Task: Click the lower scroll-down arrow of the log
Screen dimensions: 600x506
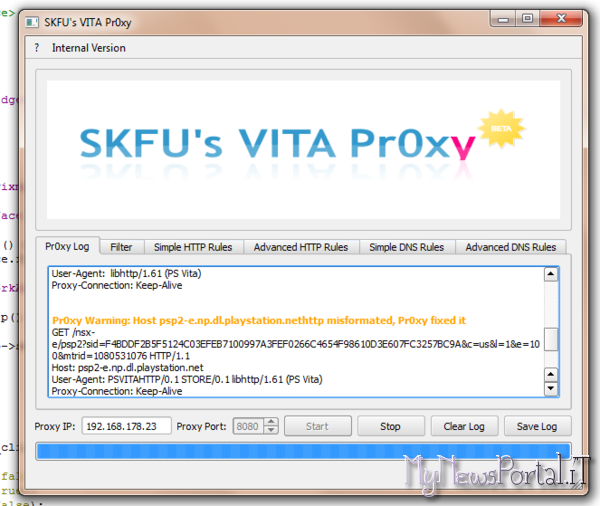Action: pyautogui.click(x=551, y=388)
